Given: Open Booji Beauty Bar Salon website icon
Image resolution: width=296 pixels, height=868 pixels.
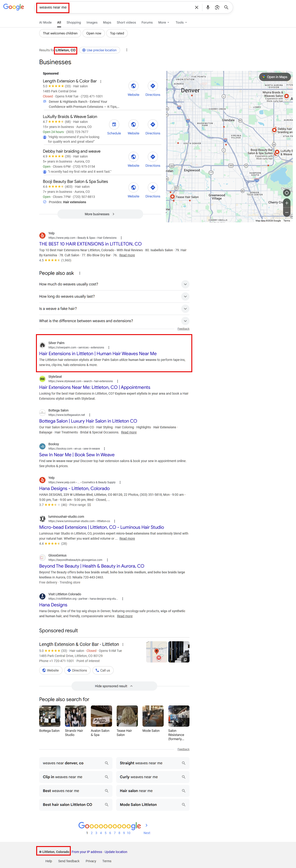Looking at the screenshot, I should click(x=133, y=187).
